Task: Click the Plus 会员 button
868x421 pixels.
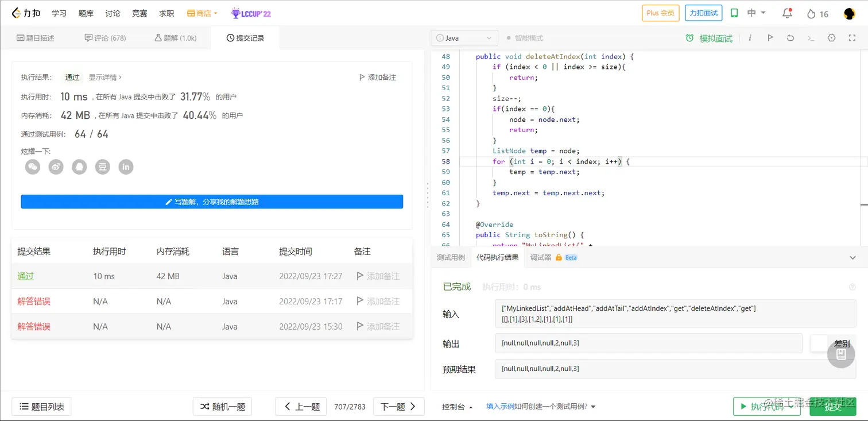Action: (660, 13)
